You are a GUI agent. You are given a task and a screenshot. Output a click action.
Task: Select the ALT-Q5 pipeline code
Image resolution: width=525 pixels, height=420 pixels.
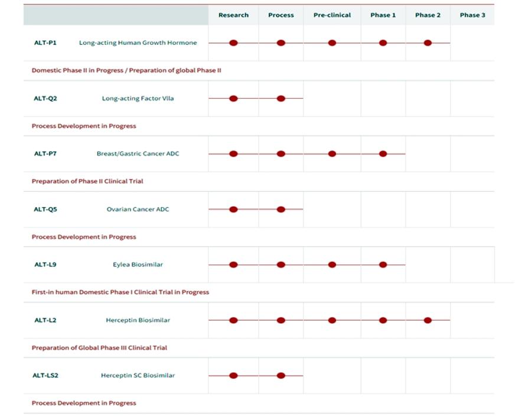pyautogui.click(x=45, y=209)
